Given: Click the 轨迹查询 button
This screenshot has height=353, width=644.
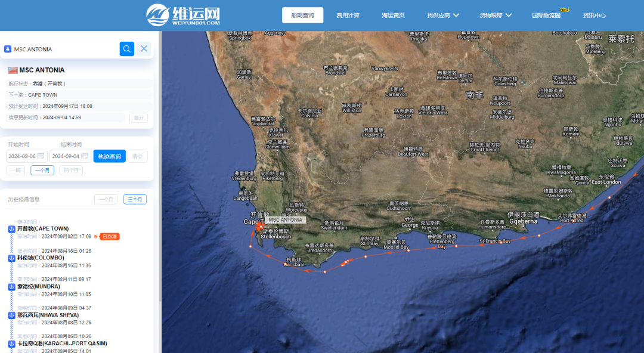Looking at the screenshot, I should (x=109, y=156).
